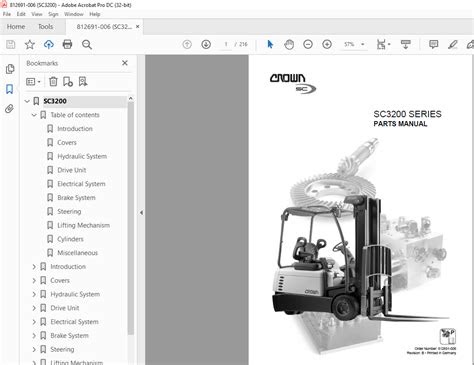The width and height of the screenshot is (474, 365).
Task: Expand top-level Brake System bookmark
Action: click(34, 336)
